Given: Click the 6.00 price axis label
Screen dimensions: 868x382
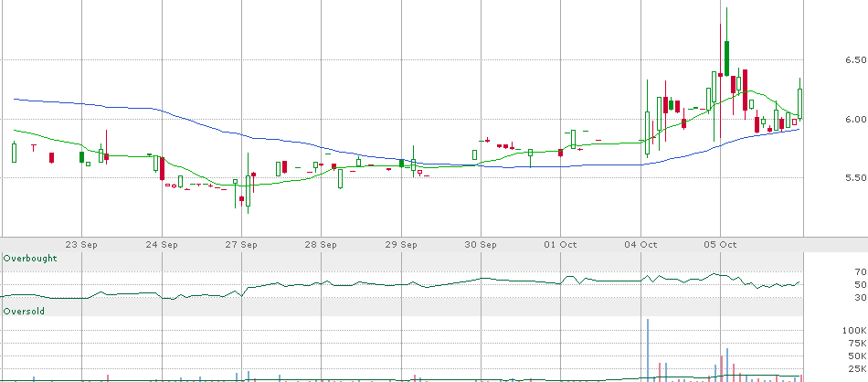Looking at the screenshot, I should [855, 119].
